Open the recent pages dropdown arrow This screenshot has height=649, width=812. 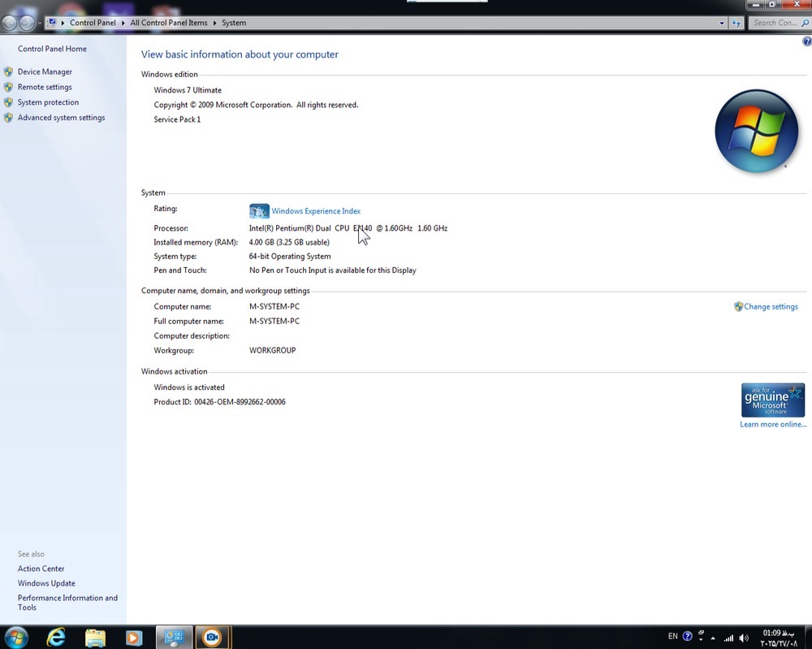[x=39, y=24]
